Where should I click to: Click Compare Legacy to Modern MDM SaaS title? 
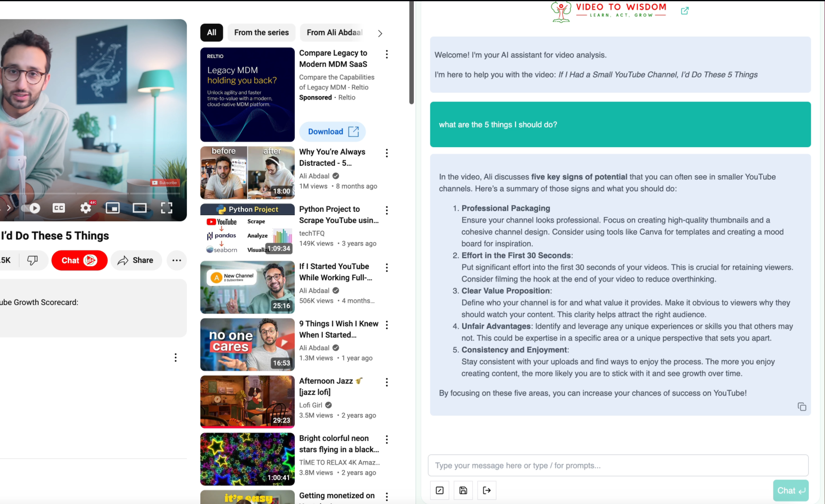click(x=333, y=58)
